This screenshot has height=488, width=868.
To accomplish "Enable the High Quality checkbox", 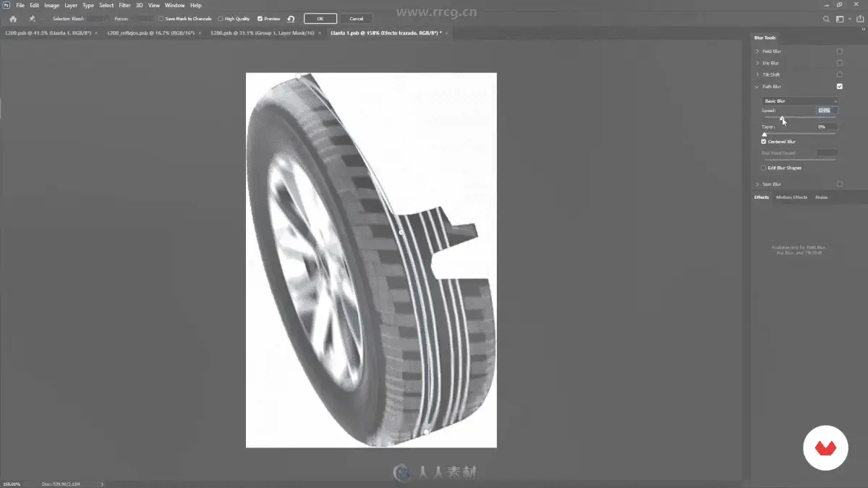I will 221,19.
